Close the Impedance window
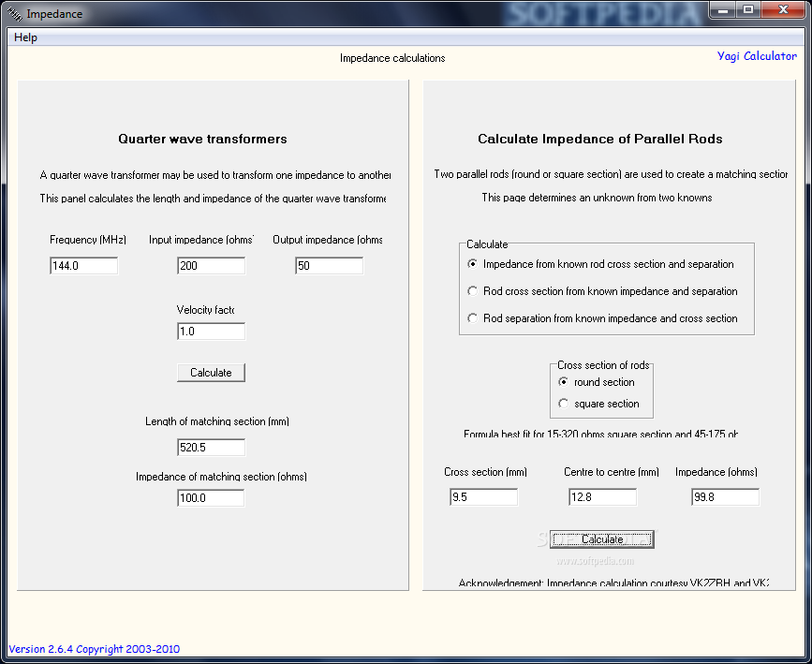The image size is (812, 664). tap(783, 10)
